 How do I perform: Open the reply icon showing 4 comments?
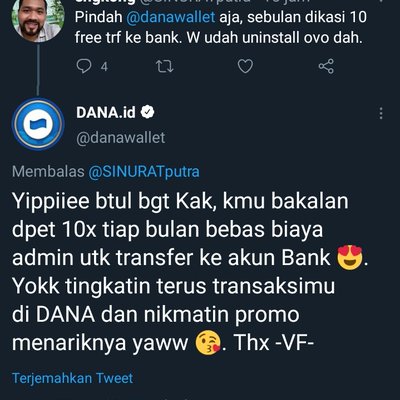[x=84, y=66]
